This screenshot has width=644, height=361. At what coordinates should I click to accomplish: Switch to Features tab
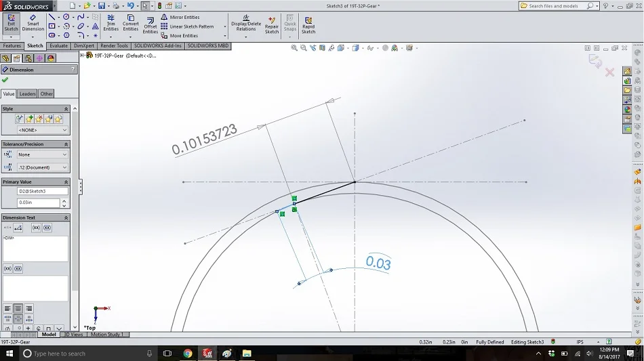[12, 46]
